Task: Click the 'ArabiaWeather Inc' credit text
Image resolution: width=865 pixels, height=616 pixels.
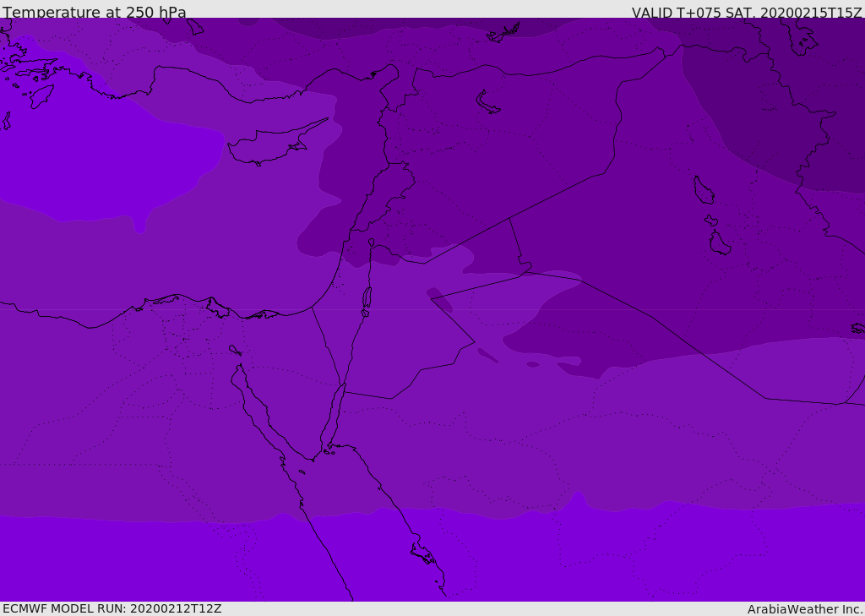Action: click(x=804, y=609)
